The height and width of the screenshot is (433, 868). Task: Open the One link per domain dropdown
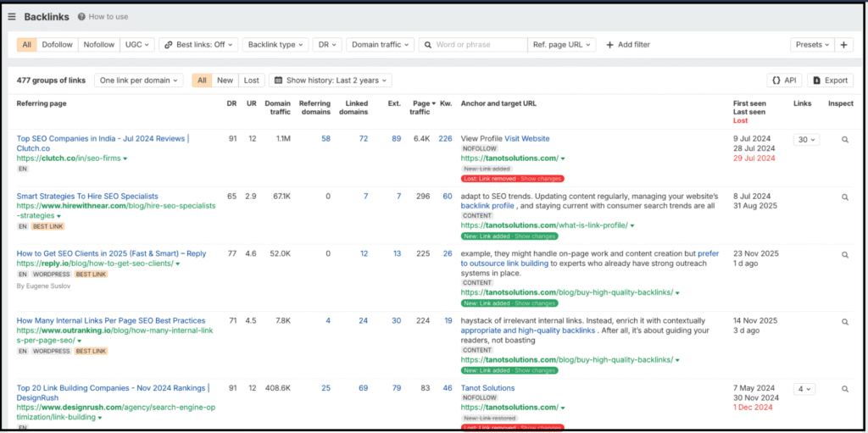click(138, 80)
